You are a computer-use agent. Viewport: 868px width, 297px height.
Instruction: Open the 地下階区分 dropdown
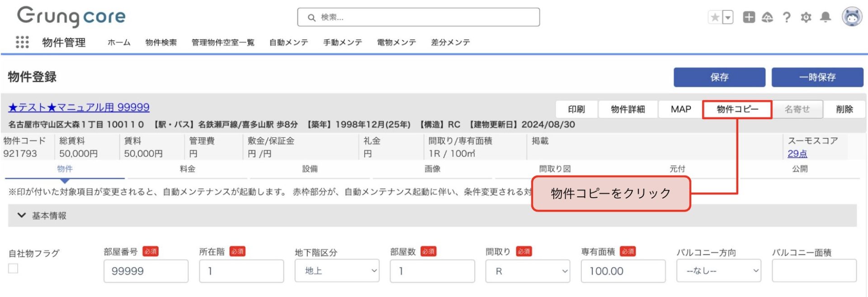pos(337,271)
